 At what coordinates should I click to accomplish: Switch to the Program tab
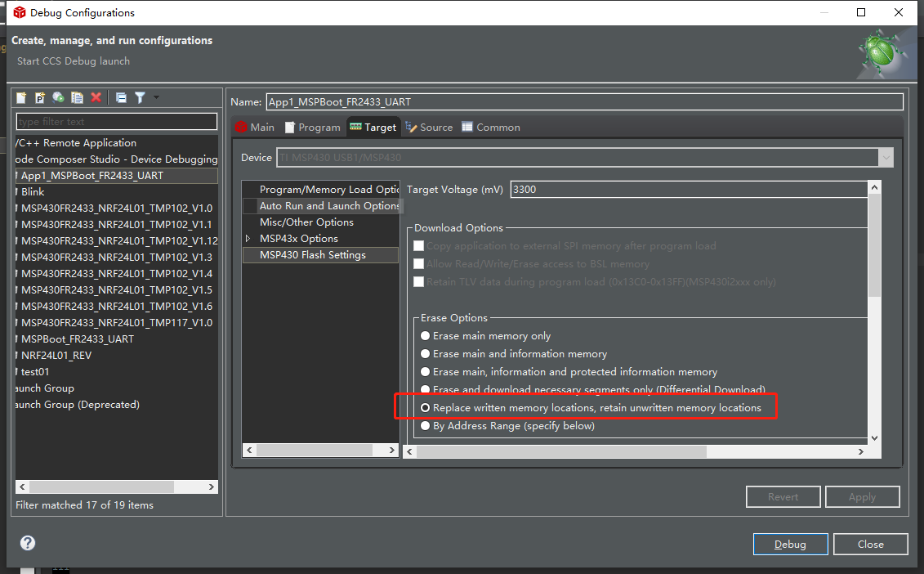point(312,127)
